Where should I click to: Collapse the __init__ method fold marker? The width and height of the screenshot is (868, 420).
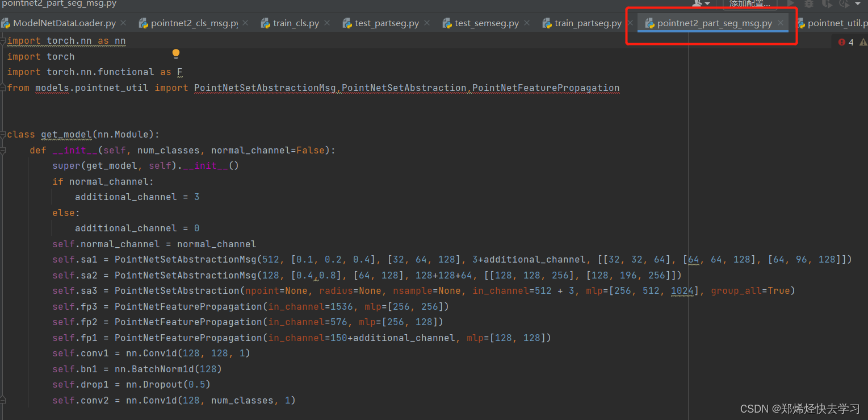pyautogui.click(x=3, y=151)
